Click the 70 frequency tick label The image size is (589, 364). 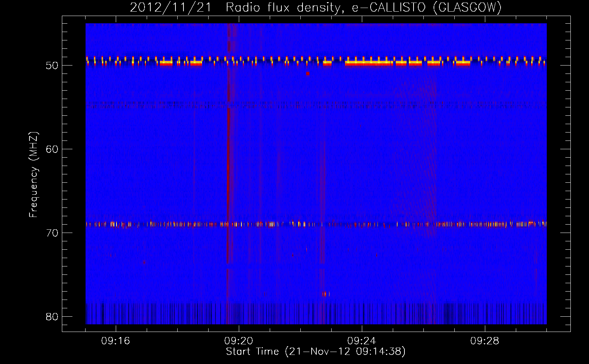[52, 233]
